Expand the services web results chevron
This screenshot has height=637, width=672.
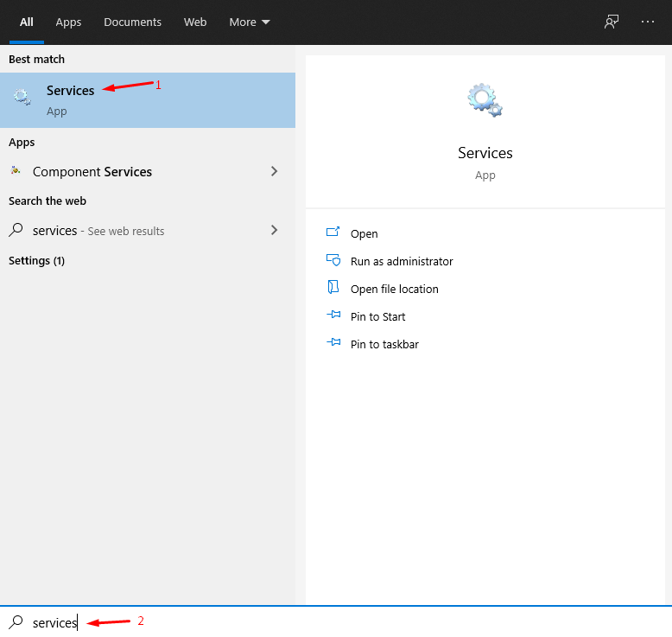275,230
